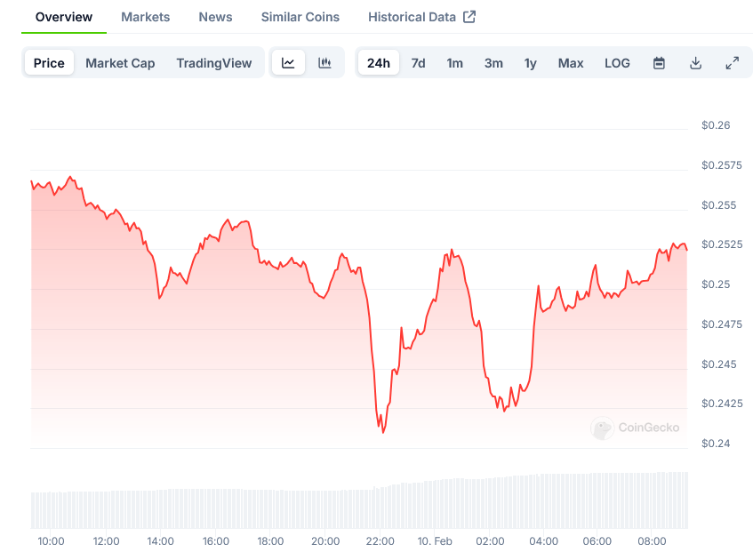Click the 14:00 time axis label

click(x=160, y=541)
